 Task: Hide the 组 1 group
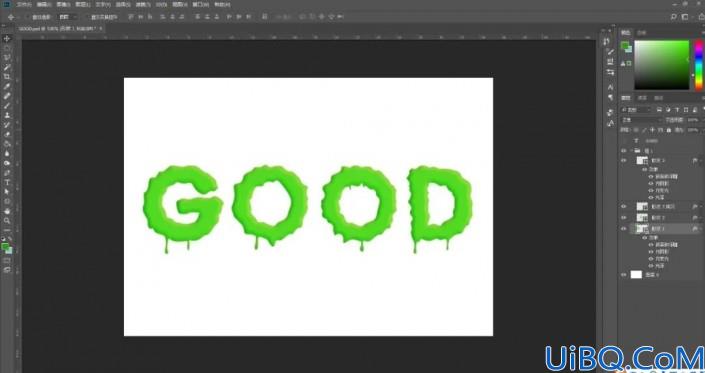624,151
